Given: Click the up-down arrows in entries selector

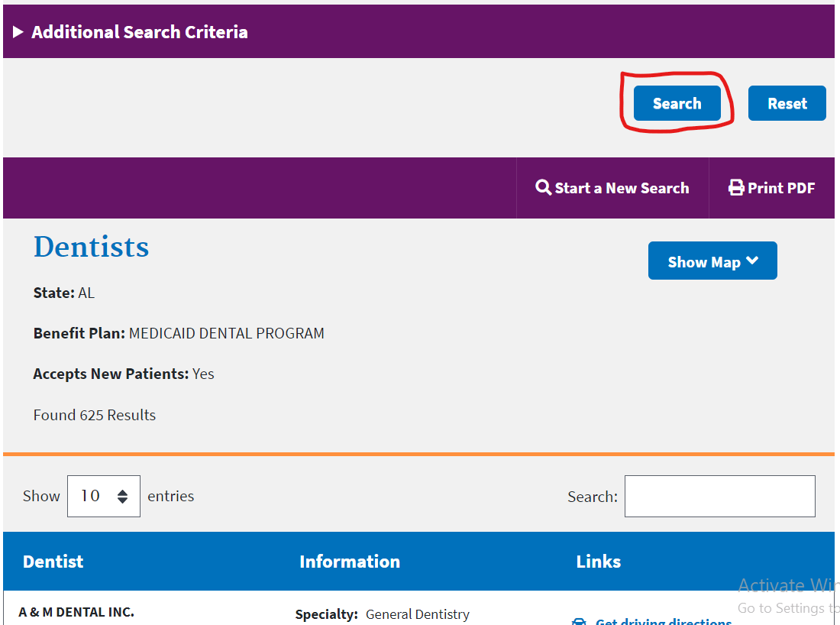Looking at the screenshot, I should point(122,497).
